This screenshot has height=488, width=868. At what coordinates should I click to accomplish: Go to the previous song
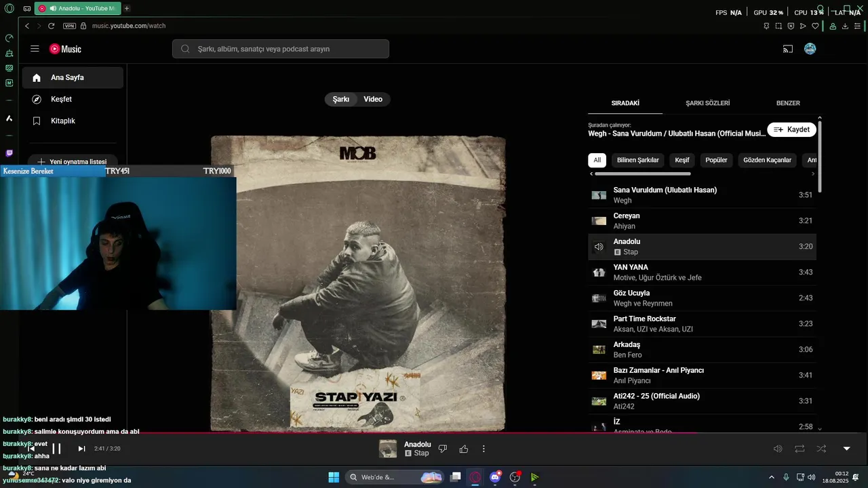[x=31, y=449]
